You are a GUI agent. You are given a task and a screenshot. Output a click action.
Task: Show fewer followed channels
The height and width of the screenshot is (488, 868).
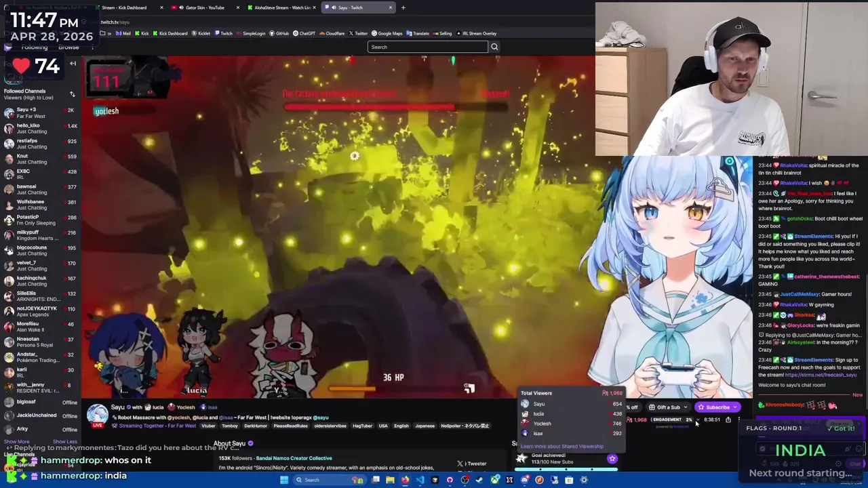click(x=65, y=441)
